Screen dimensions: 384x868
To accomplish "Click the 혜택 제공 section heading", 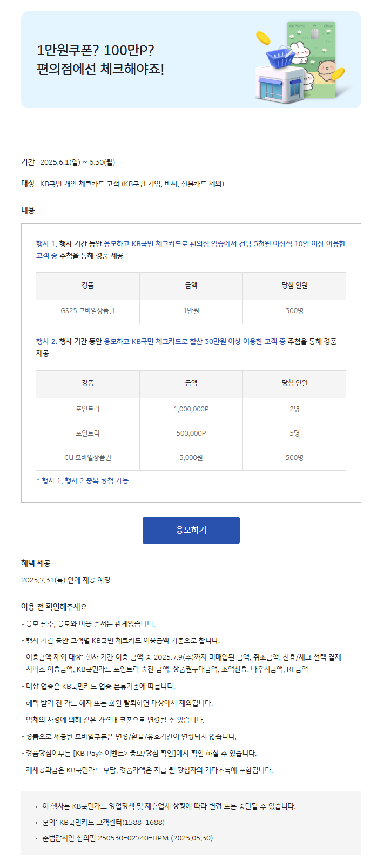I will (36, 563).
